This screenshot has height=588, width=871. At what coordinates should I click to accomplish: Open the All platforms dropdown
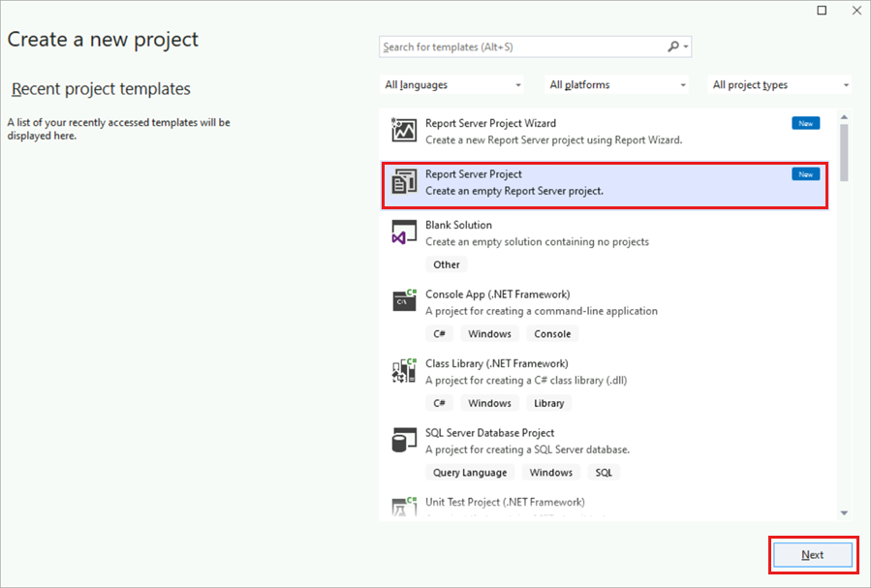click(x=616, y=84)
